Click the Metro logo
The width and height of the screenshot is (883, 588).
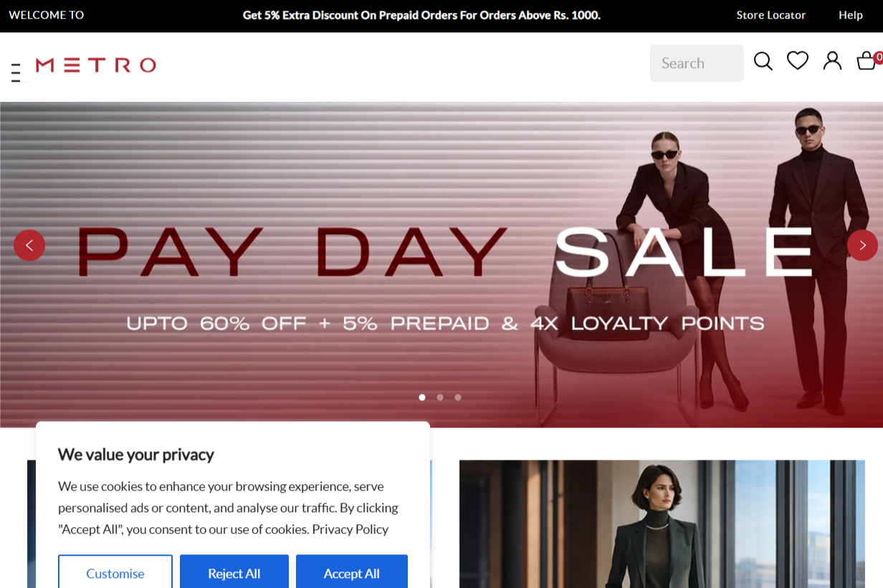(x=96, y=65)
